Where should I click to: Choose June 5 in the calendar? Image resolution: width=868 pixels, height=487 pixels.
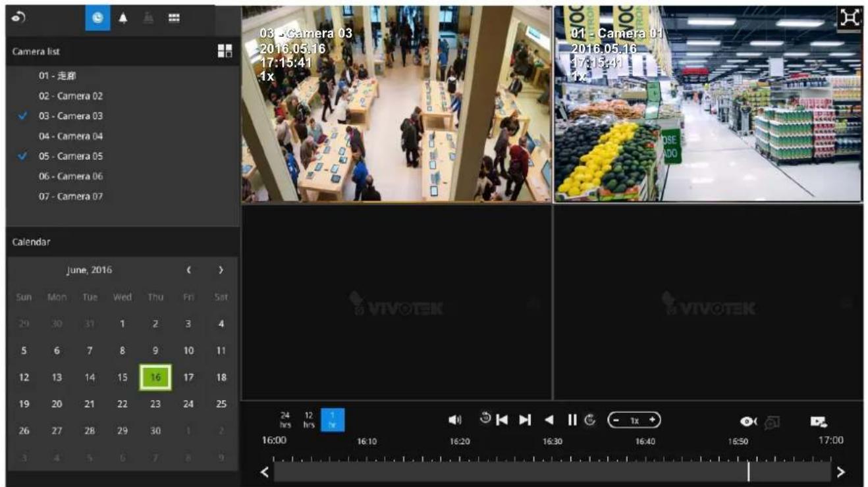point(24,351)
